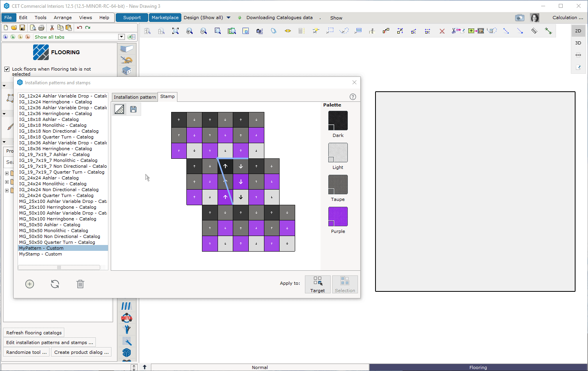588x371 pixels.
Task: Click the pattern list horizontal scrollbar
Action: coord(59,268)
